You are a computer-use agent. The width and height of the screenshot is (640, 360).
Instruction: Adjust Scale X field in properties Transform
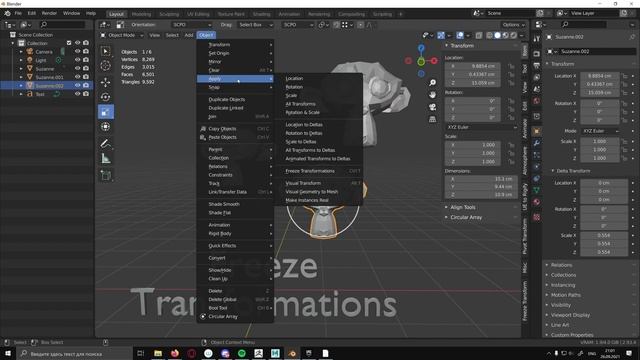click(x=599, y=142)
